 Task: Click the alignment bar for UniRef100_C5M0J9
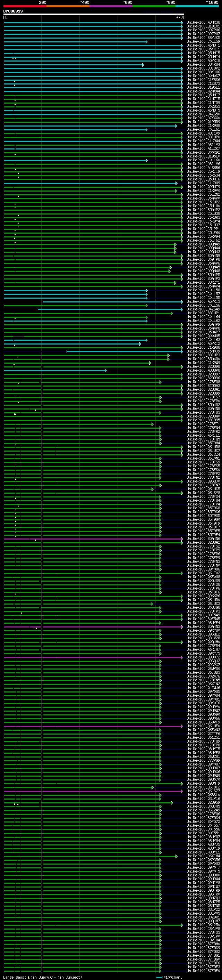[125, 351]
